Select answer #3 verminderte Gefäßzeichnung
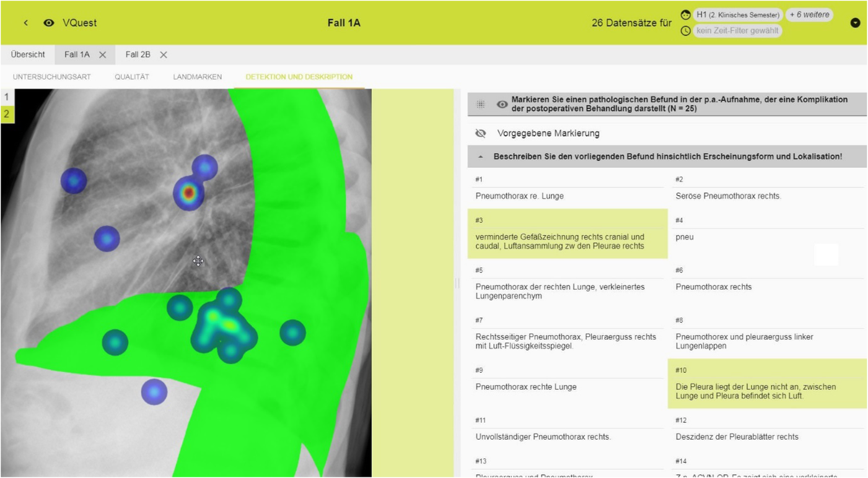868x478 pixels. tap(568, 233)
